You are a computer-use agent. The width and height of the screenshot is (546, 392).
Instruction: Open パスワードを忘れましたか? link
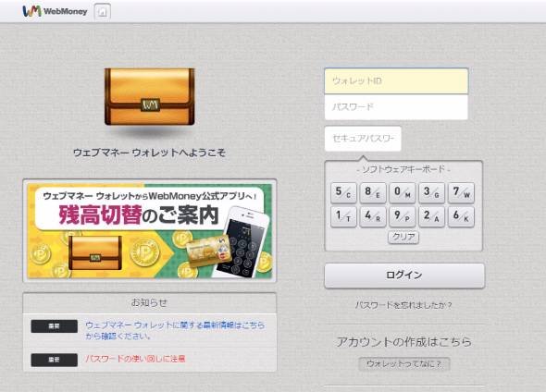(x=403, y=305)
